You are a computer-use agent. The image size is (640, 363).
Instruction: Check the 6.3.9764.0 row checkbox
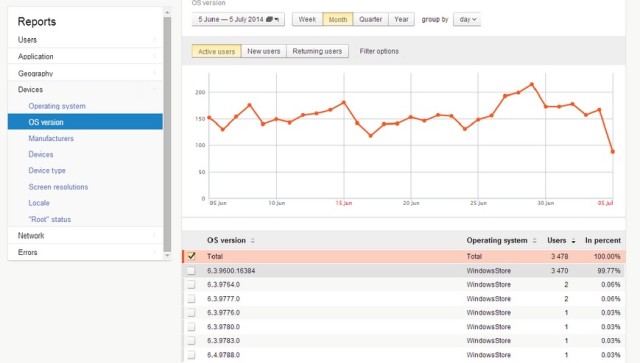(191, 285)
